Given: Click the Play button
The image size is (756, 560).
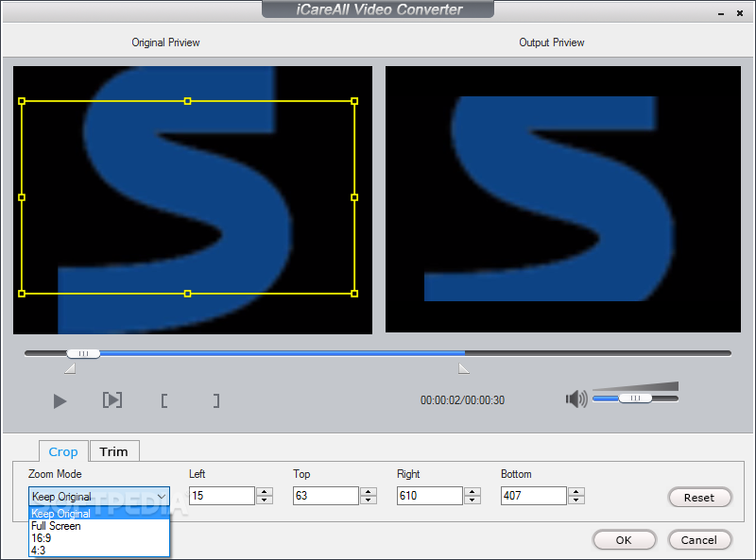Looking at the screenshot, I should pyautogui.click(x=60, y=401).
